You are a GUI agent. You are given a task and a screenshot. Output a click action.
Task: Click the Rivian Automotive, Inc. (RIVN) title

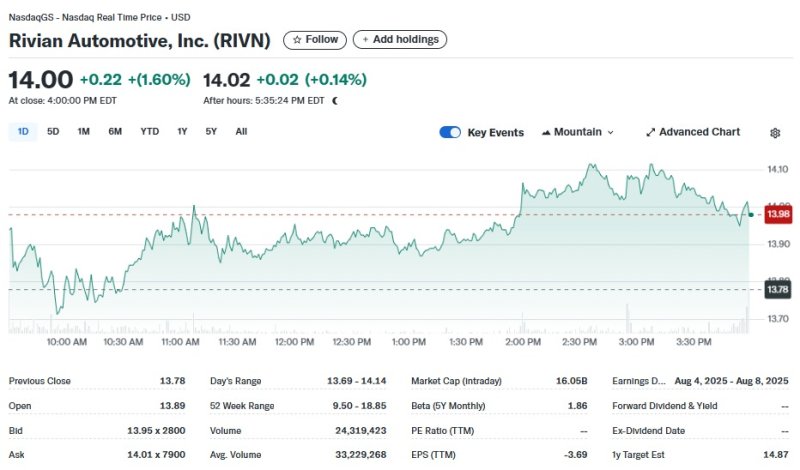pos(139,40)
